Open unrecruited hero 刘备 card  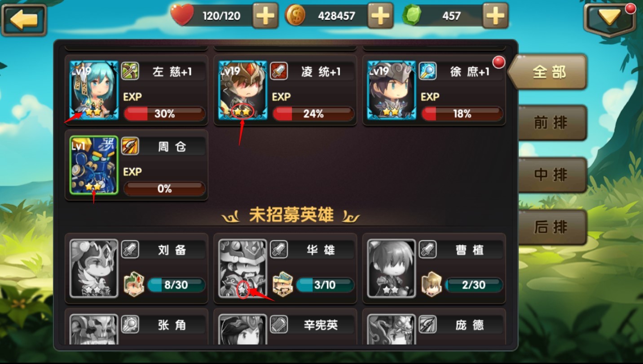tap(137, 268)
